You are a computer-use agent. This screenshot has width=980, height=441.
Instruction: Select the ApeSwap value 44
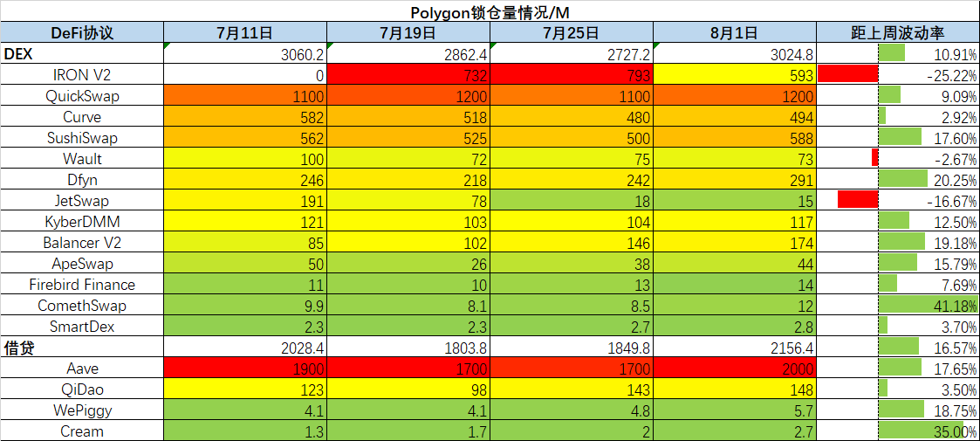[x=735, y=264]
